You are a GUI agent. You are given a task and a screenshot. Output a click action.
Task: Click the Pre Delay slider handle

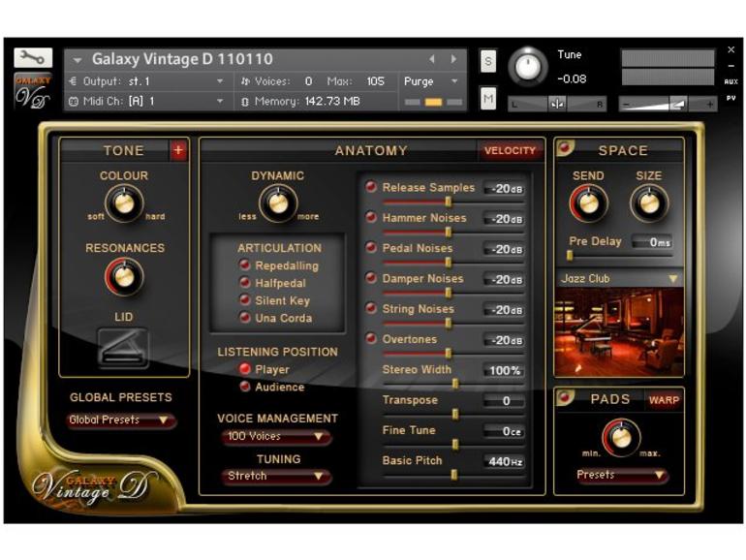570,256
